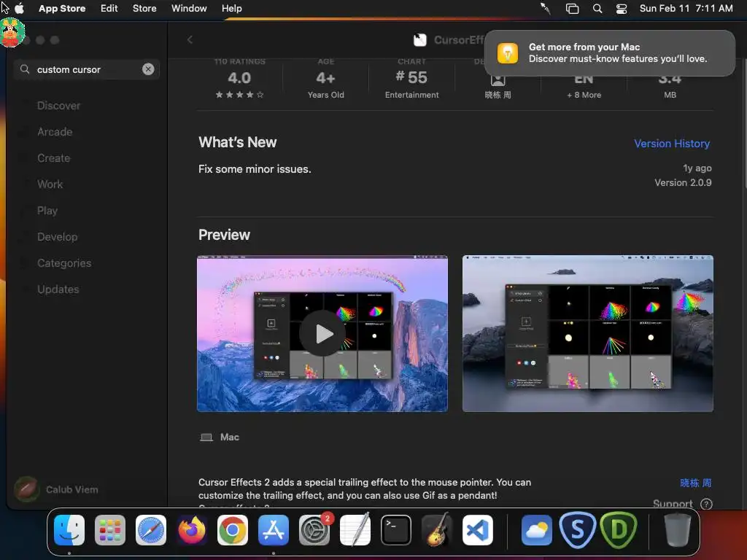Browse the Categories sidebar section
Screen dimensions: 747x560
click(64, 262)
